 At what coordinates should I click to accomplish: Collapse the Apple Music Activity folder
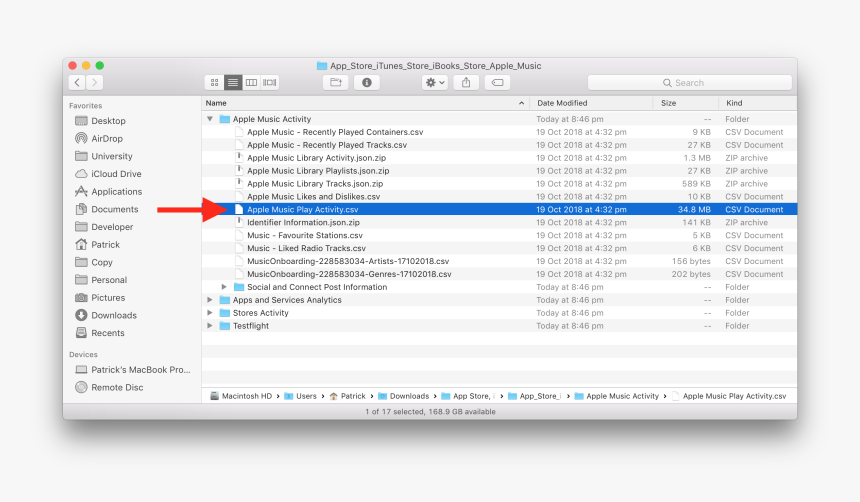tap(210, 119)
